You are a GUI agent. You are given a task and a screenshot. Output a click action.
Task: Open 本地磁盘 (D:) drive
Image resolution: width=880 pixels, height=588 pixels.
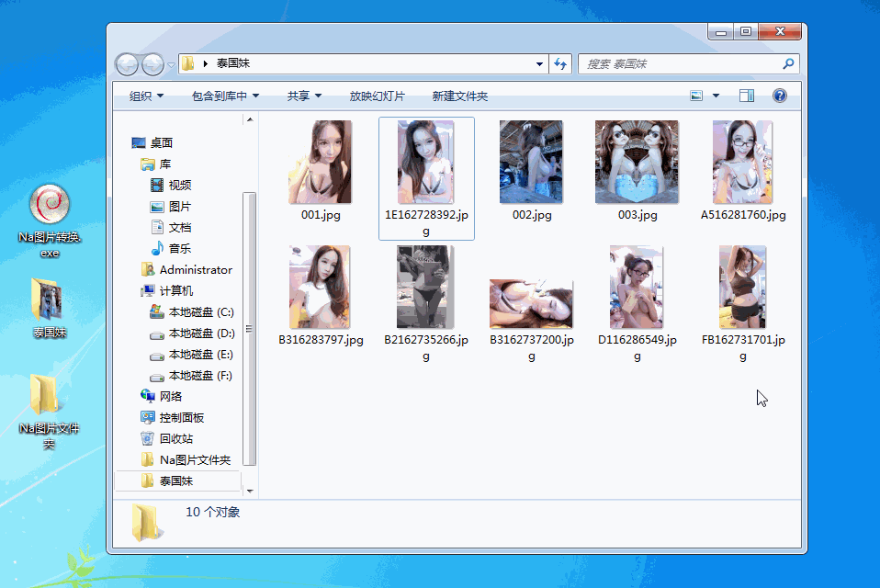(192, 334)
